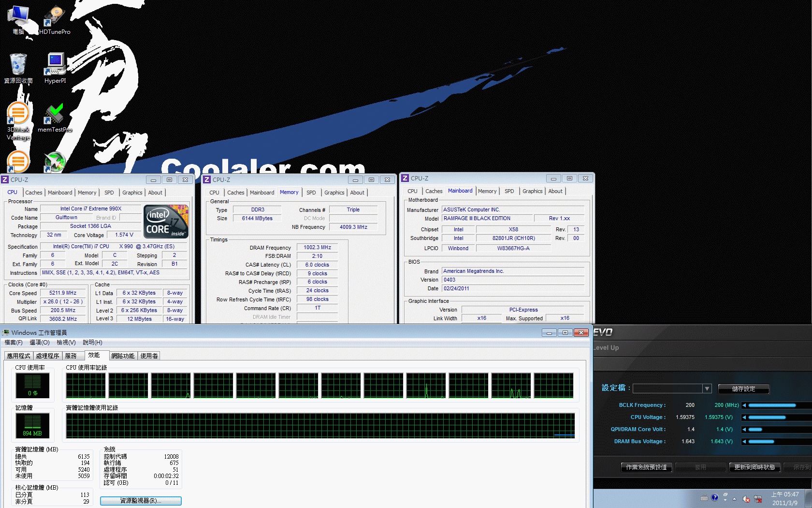Launch the HyperPI desktop shortcut
The width and height of the screenshot is (812, 508).
55,68
